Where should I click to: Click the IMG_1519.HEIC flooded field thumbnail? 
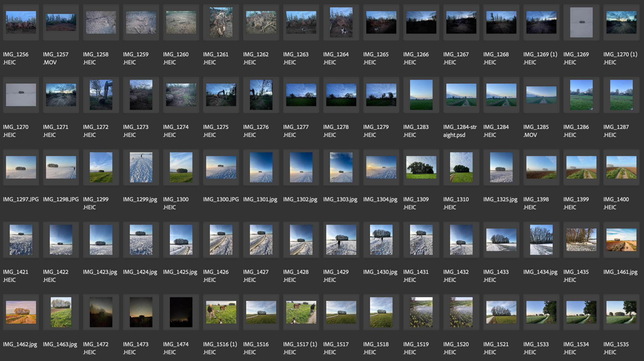pyautogui.click(x=421, y=312)
